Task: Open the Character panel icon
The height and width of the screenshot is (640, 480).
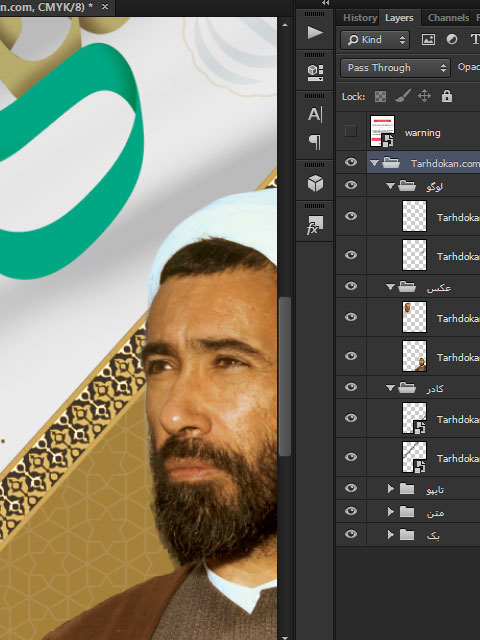Action: click(315, 114)
